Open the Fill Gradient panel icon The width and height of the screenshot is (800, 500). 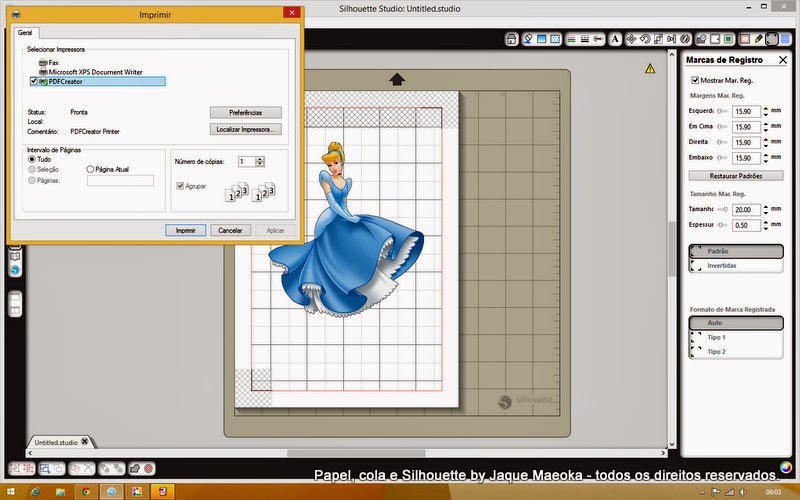tap(542, 39)
